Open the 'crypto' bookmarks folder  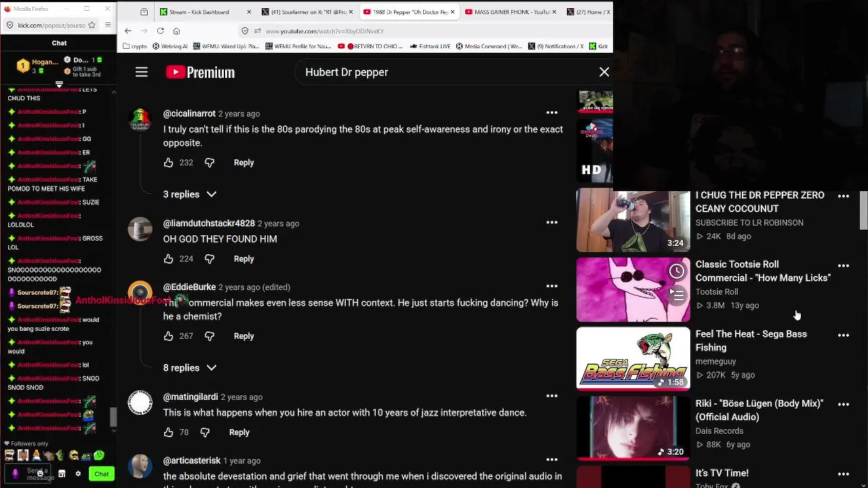pyautogui.click(x=135, y=46)
